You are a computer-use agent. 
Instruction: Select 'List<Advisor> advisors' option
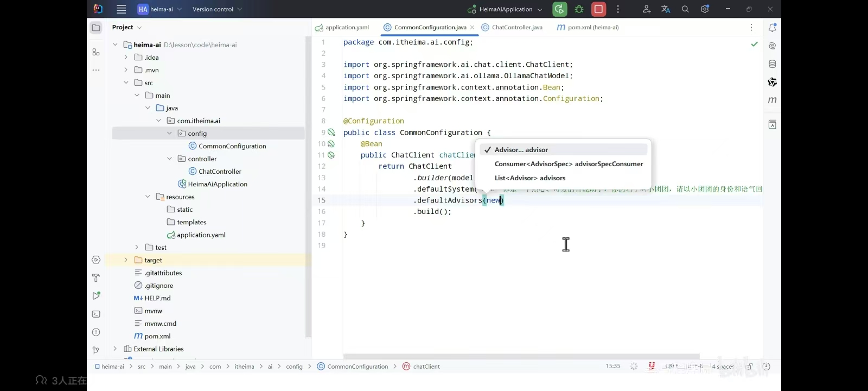[x=563, y=178]
